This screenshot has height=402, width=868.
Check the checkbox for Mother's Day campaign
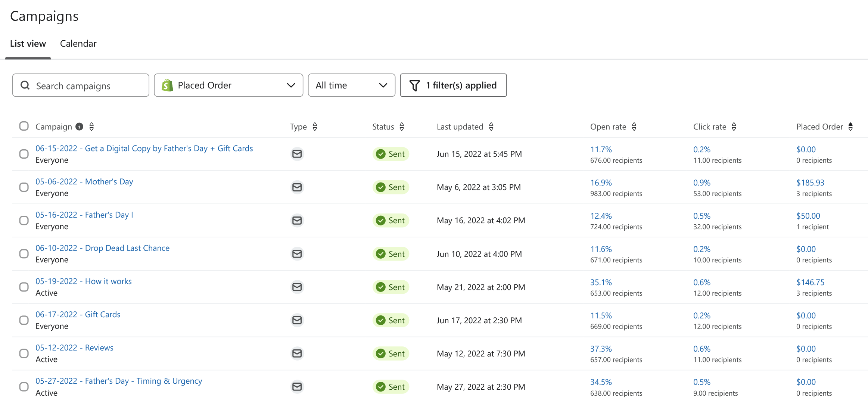(x=24, y=187)
